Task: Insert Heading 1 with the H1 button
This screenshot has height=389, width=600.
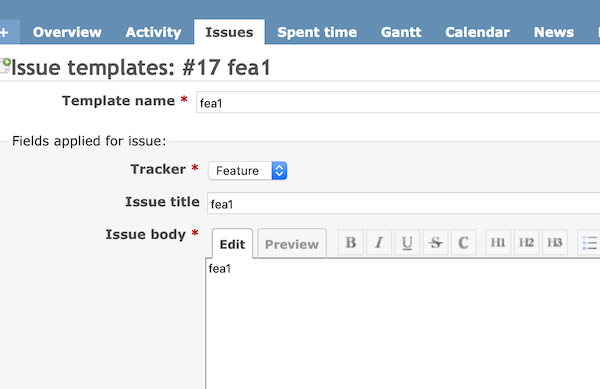Action: [498, 243]
